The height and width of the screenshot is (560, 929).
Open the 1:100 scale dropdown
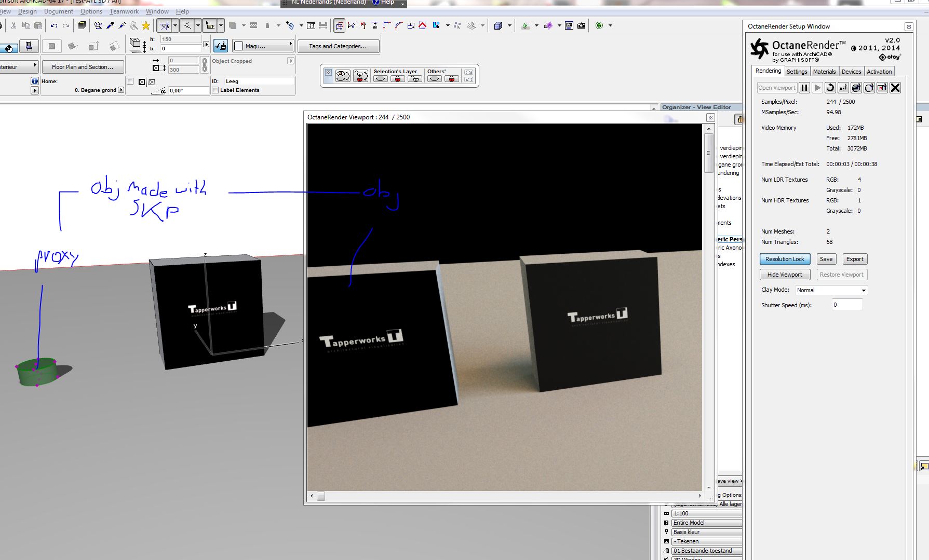(707, 513)
